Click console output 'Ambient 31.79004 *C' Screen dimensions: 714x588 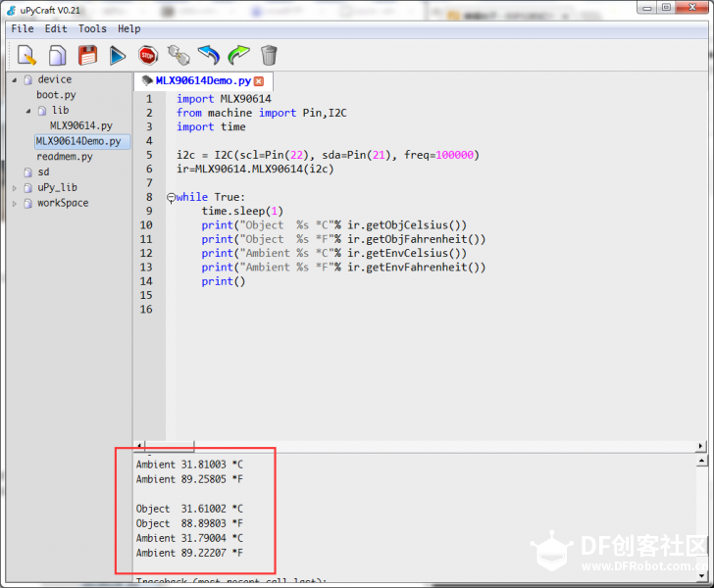click(x=189, y=538)
